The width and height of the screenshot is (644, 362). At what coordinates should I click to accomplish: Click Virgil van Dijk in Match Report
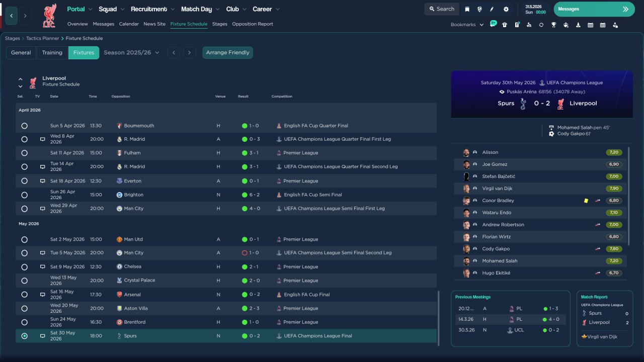[602, 337]
